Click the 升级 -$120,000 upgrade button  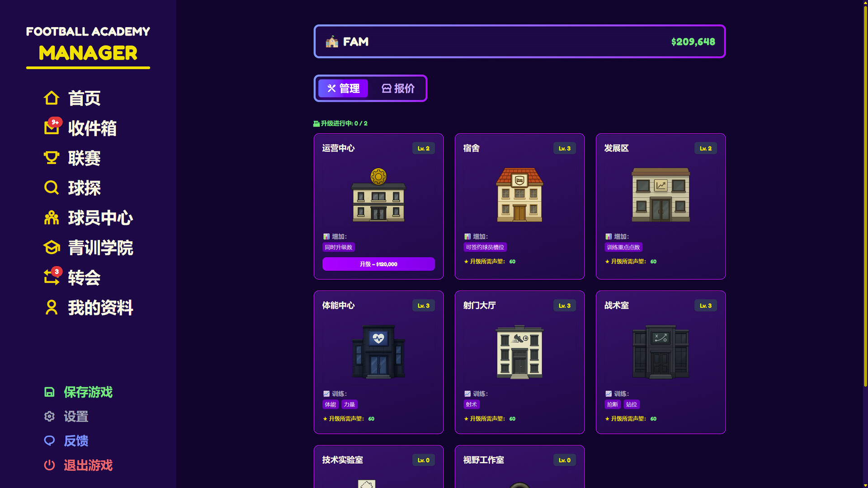pyautogui.click(x=378, y=264)
